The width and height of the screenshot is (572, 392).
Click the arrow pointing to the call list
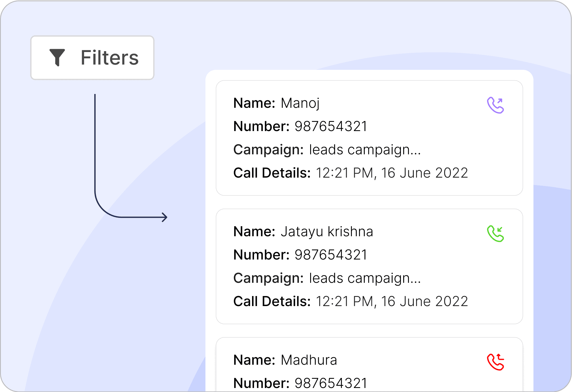[x=163, y=217]
